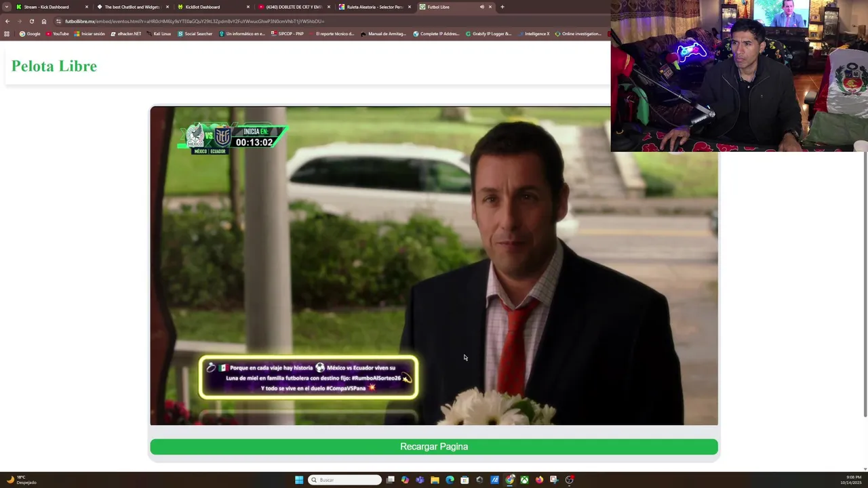Open Task View on the taskbar

point(391,480)
